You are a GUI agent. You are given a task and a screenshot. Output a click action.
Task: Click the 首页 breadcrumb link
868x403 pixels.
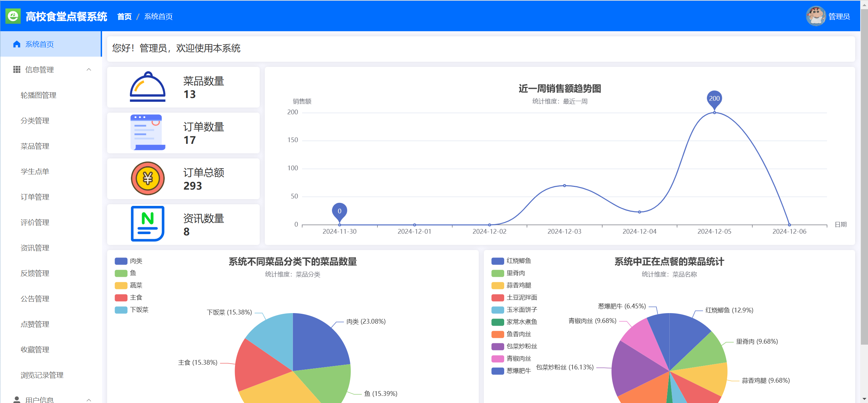[124, 16]
